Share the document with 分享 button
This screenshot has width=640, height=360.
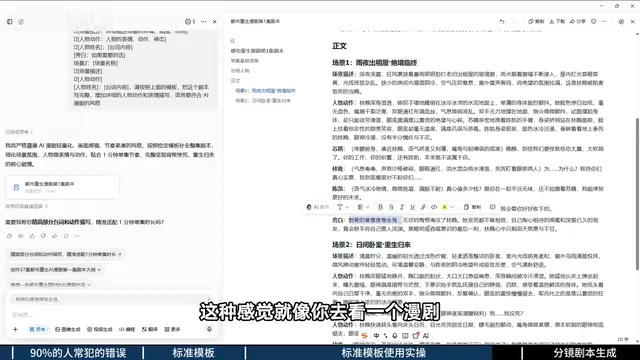click(578, 22)
